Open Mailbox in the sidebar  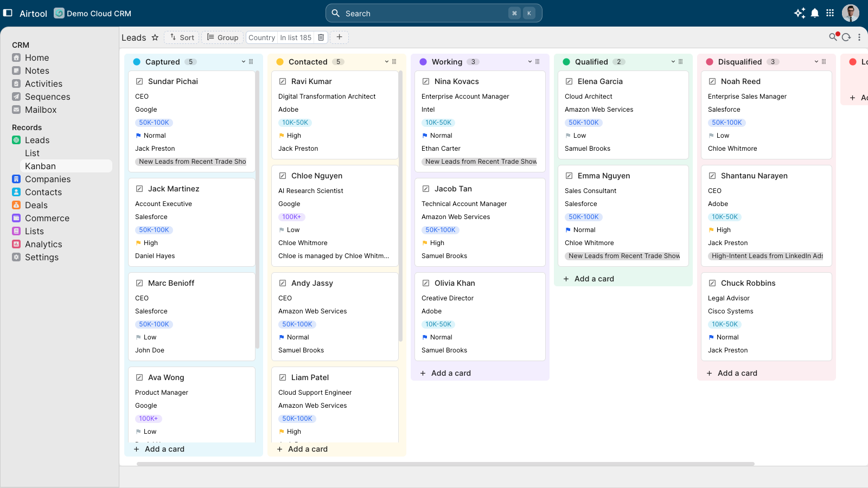click(41, 110)
